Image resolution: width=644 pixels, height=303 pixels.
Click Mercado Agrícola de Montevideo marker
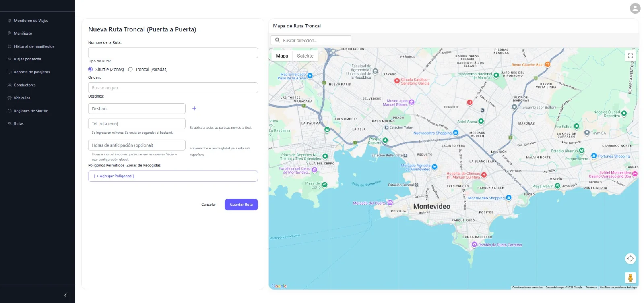pyautogui.click(x=434, y=167)
